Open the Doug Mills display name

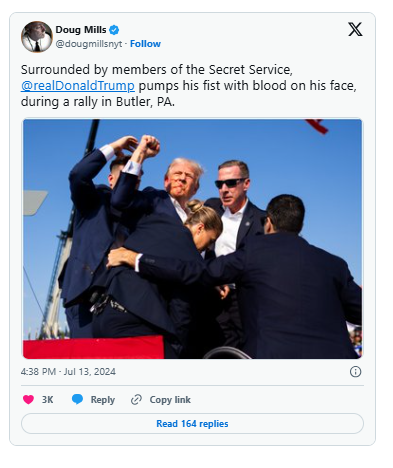click(81, 30)
